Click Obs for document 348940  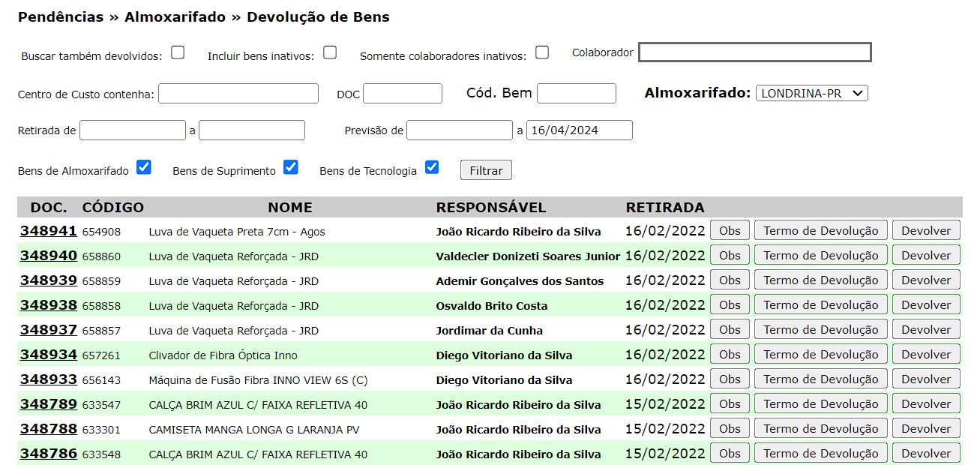[x=730, y=255]
